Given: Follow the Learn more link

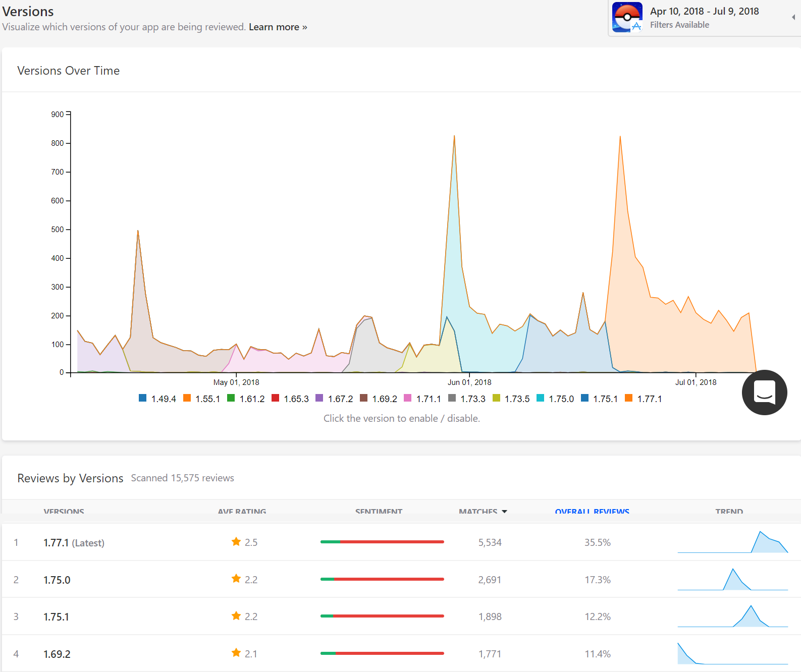Looking at the screenshot, I should pos(278,27).
